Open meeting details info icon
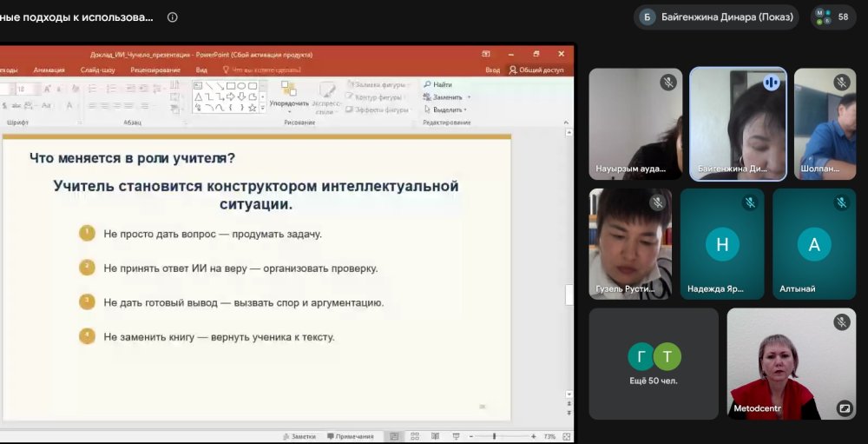 172,17
